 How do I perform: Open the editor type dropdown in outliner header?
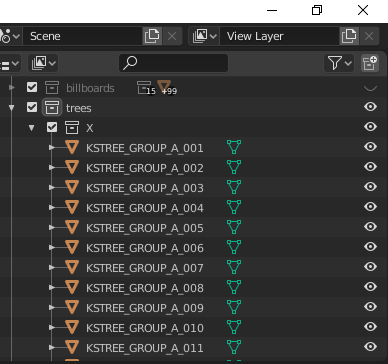(x=10, y=63)
